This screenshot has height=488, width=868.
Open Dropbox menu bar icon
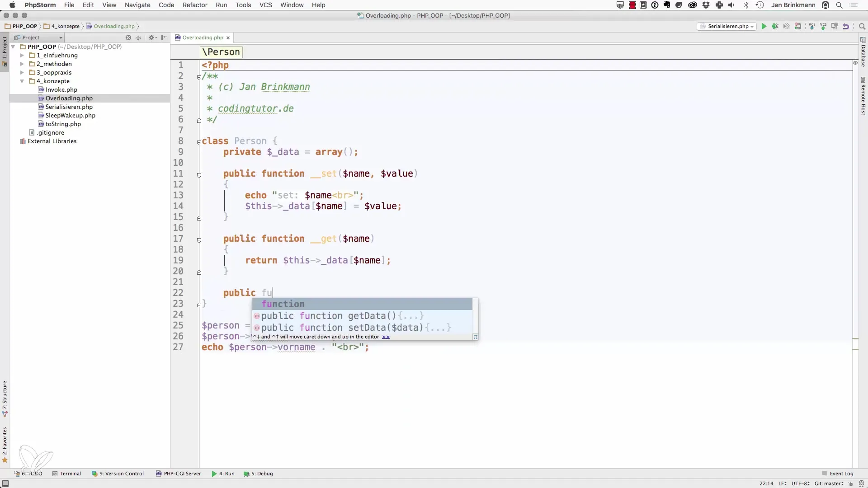coord(706,5)
